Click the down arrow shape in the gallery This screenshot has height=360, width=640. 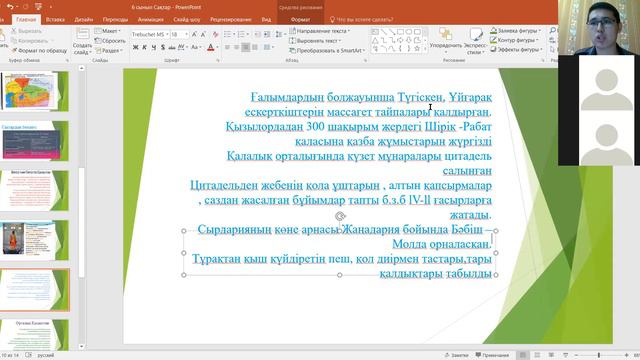click(409, 40)
